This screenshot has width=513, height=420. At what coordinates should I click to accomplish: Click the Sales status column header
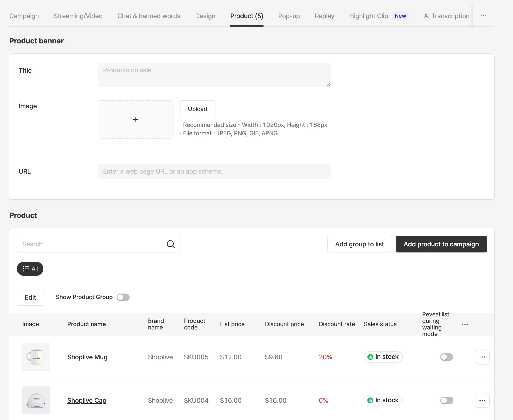pyautogui.click(x=380, y=324)
